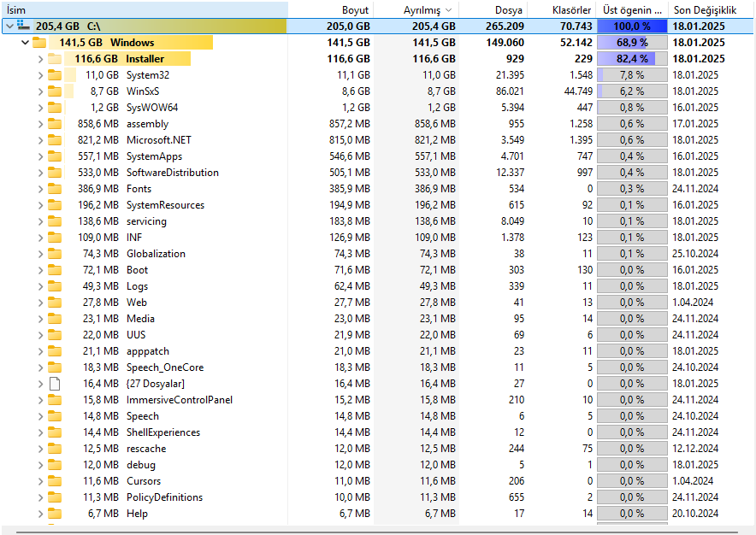Click the SysWOW64 folder icon
Screen dimensions: 756x535
click(55, 108)
